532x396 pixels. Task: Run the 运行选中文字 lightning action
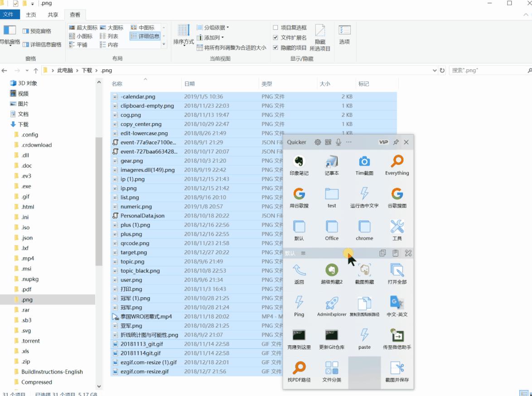[364, 198]
